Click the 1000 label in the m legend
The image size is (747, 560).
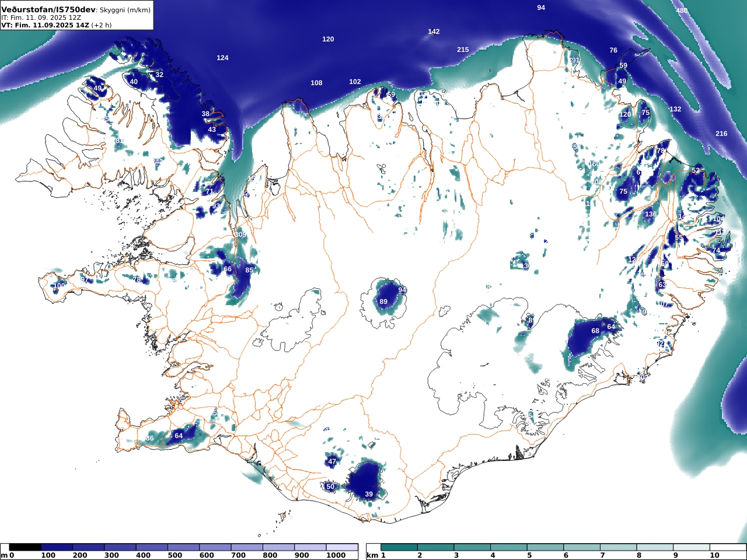(x=336, y=555)
